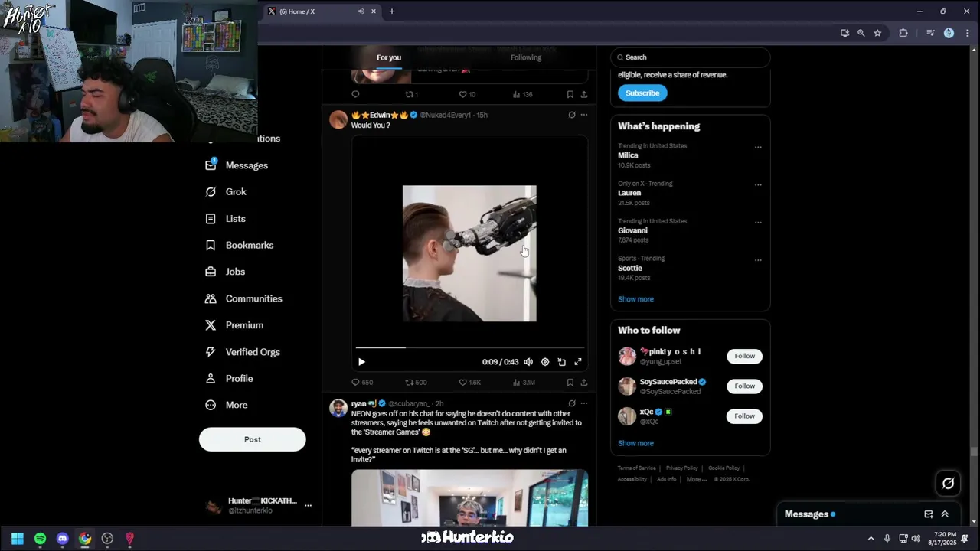Open the floating Grok button
The height and width of the screenshot is (551, 980).
coord(948,483)
